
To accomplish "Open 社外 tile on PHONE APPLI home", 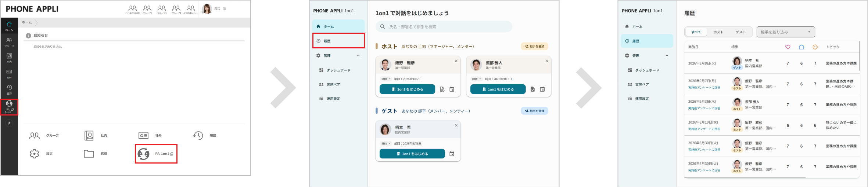I will (x=150, y=136).
